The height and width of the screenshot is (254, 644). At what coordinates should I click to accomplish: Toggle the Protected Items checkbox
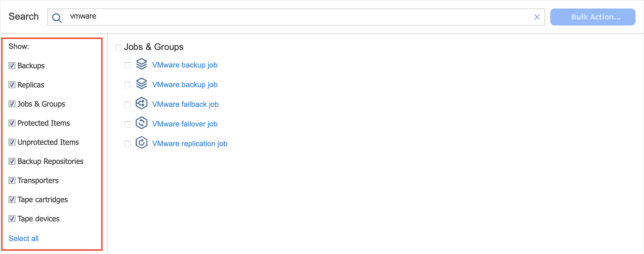click(12, 123)
